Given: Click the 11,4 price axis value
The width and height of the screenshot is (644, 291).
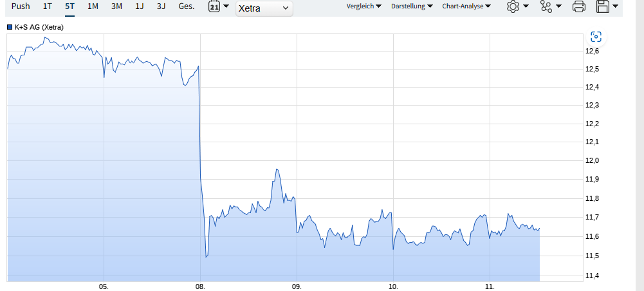Looking at the screenshot, I should click(593, 276).
